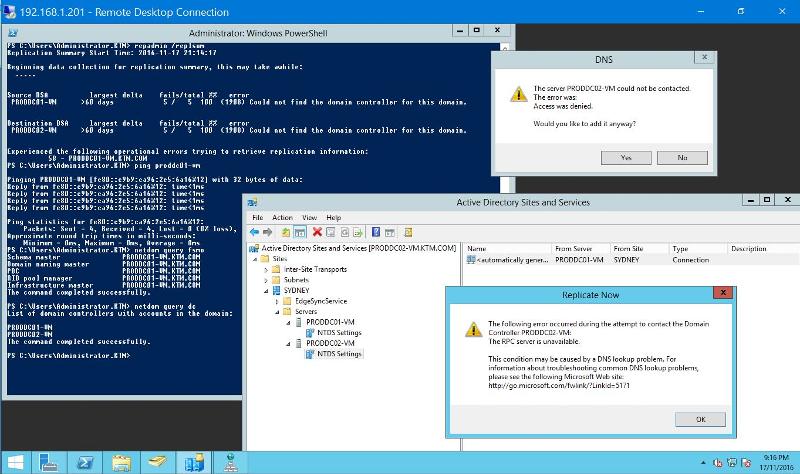The image size is (800, 474).
Task: Open Server Manager from the taskbar
Action: coord(48,463)
